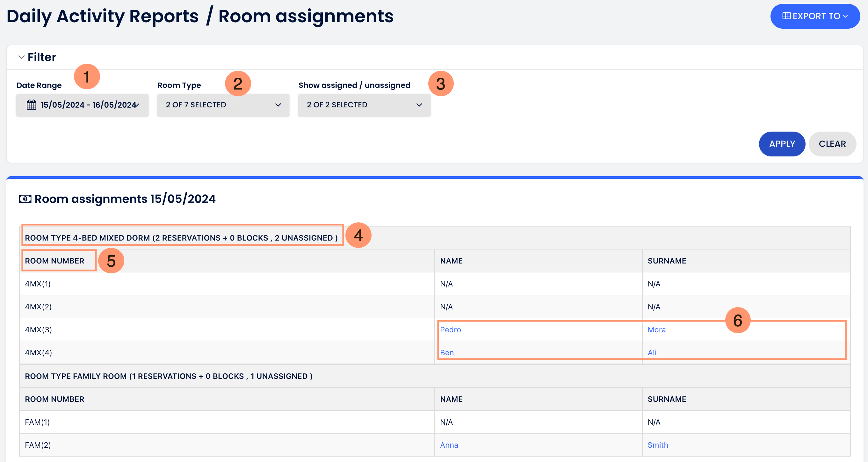Screen dimensions: 868x462
Task: Click the table icon on Export button
Action: [786, 16]
